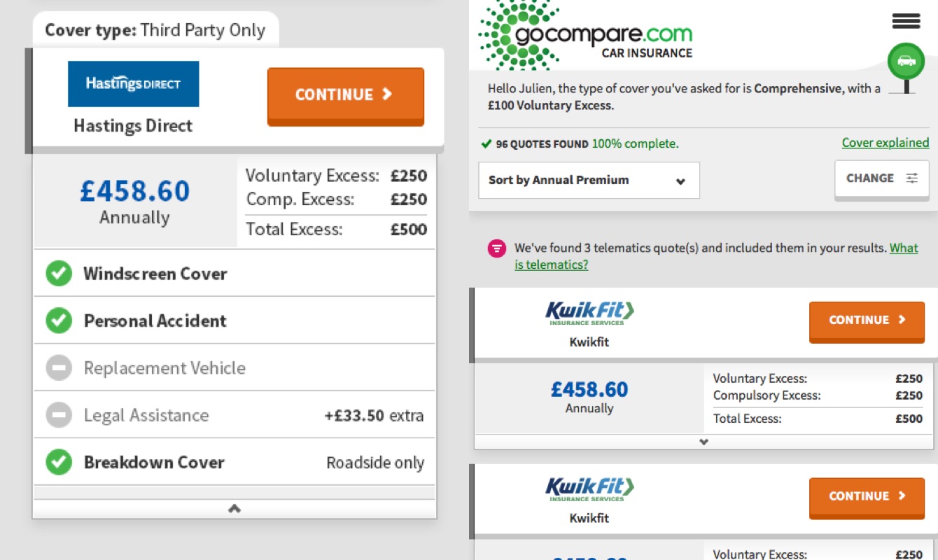
Task: Click the pink telematics filter icon
Action: point(497,248)
